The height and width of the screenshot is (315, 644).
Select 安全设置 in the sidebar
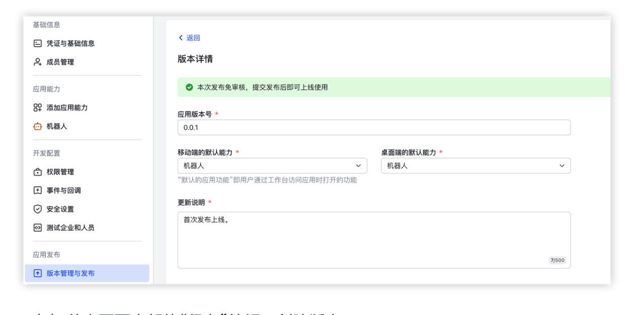point(60,209)
